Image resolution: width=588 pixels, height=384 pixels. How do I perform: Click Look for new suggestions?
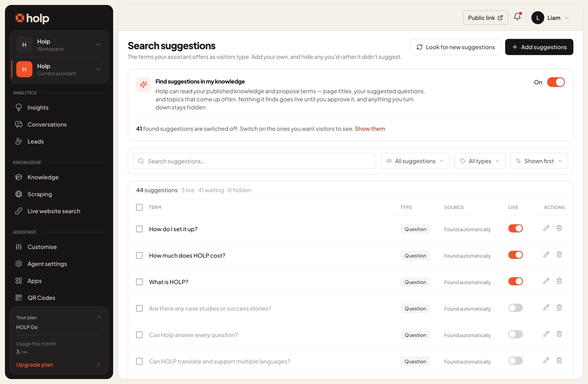(x=456, y=47)
